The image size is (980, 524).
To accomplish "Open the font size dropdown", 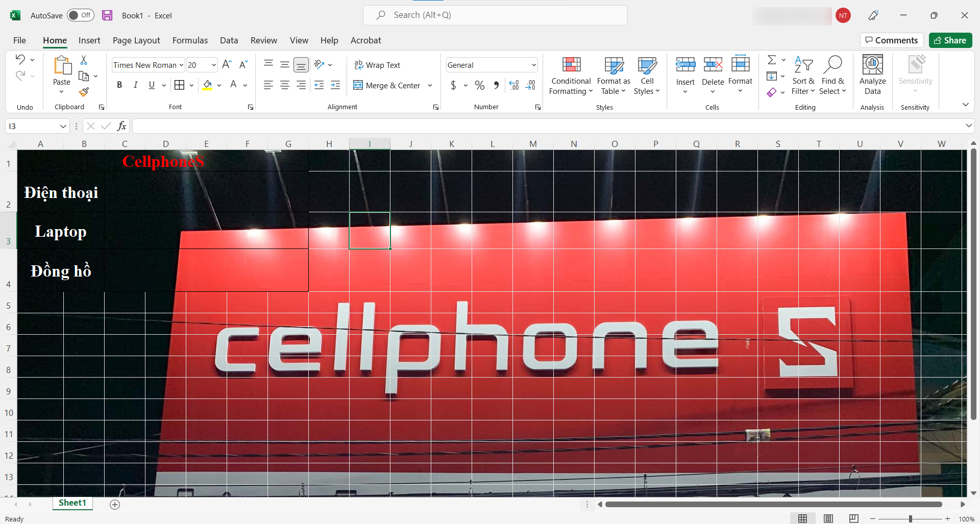I will [x=214, y=65].
